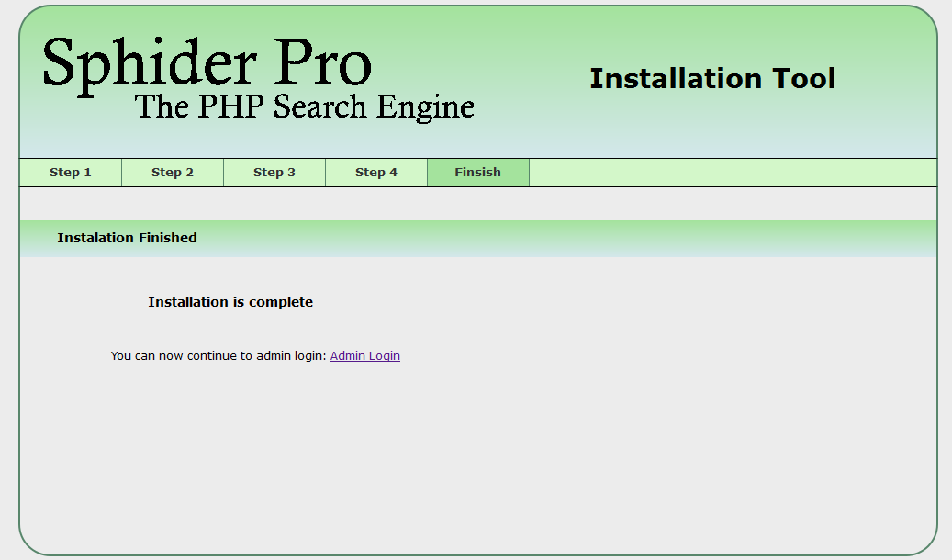The width and height of the screenshot is (952, 560).
Task: Click the Finsish tab
Action: tap(478, 173)
